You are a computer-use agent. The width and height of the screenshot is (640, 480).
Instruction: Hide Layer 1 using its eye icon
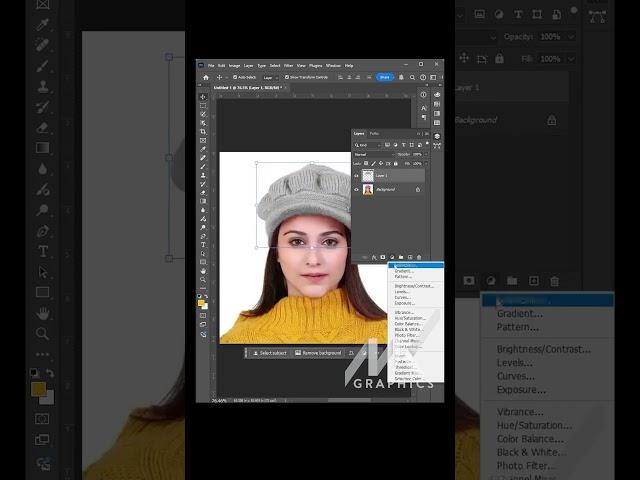[356, 175]
